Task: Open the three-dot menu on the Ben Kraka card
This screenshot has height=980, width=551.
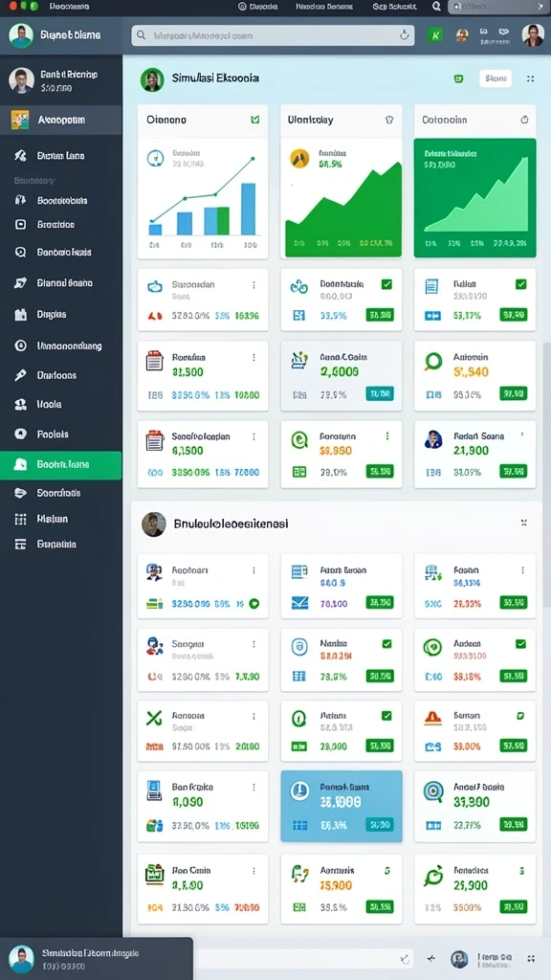Action: coord(253,788)
